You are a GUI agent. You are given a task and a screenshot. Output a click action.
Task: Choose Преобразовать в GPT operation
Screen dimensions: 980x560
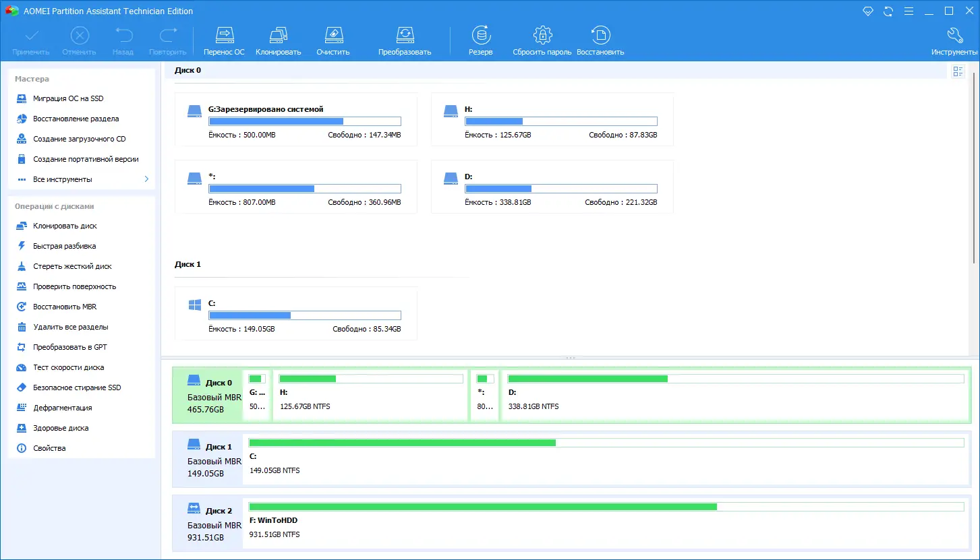(x=69, y=347)
